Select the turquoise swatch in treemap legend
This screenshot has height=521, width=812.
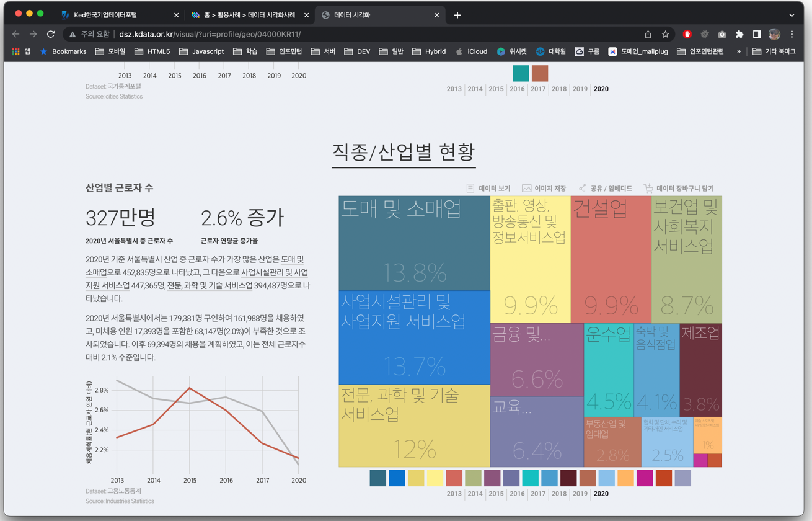(530, 478)
